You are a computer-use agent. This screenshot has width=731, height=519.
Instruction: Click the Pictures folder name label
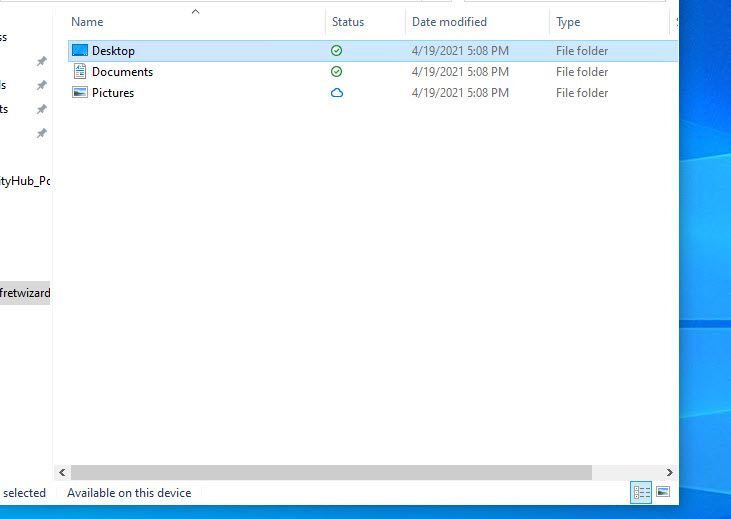[113, 93]
